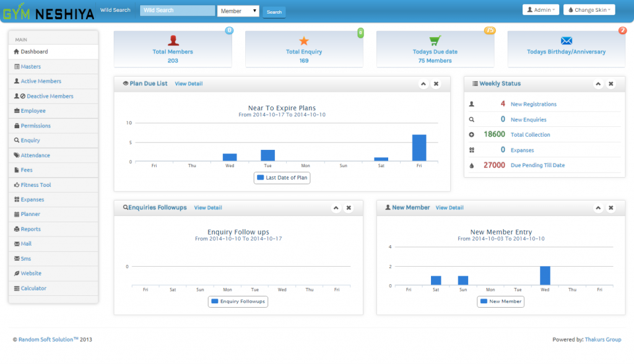Viewport: 634px width, 364px height.
Task: Close the Enquiries Followups panel
Action: (349, 208)
